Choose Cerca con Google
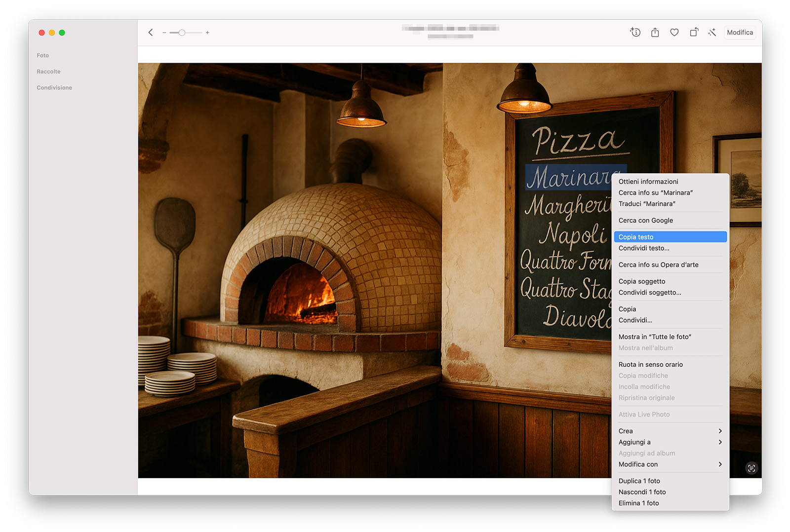 point(645,221)
